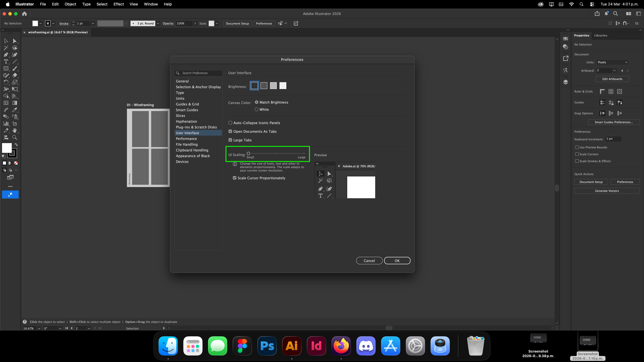Uncheck Large Tabs option
The image size is (644, 362).
(230, 140)
